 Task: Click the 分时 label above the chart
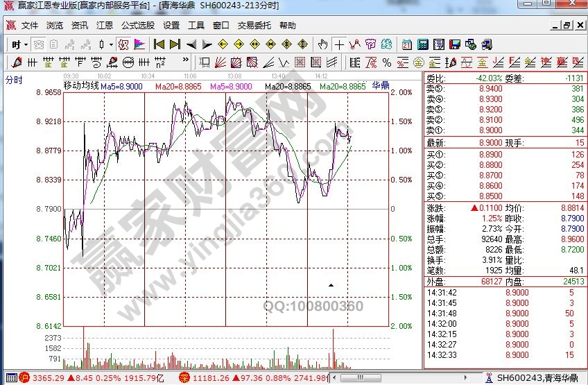tap(14, 80)
